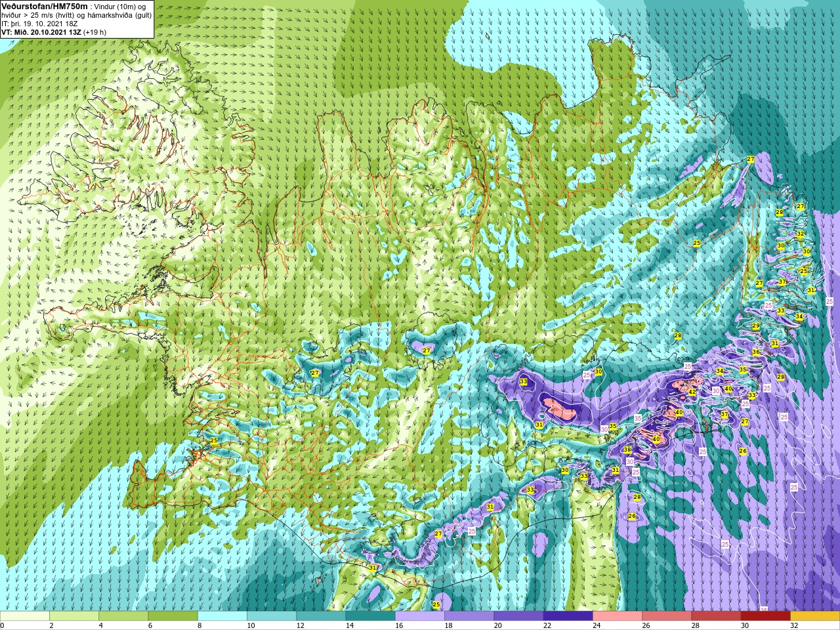This screenshot has width=840, height=630.
Task: Click the 12–14 teal legend swatch
Action: pyautogui.click(x=321, y=616)
